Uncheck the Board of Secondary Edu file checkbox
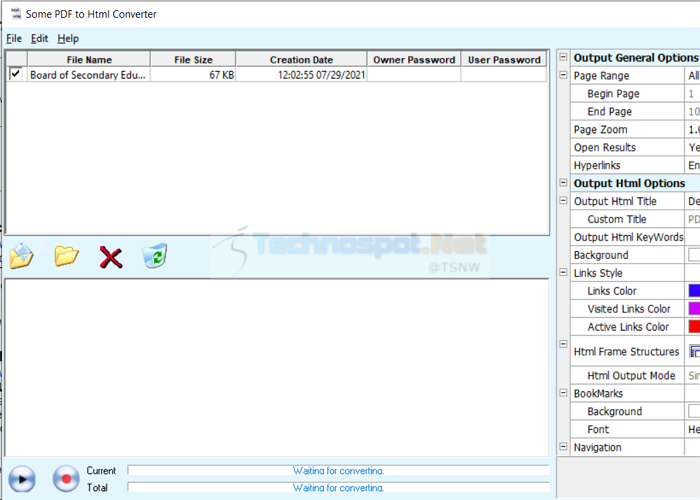Image resolution: width=700 pixels, height=500 pixels. (x=16, y=74)
